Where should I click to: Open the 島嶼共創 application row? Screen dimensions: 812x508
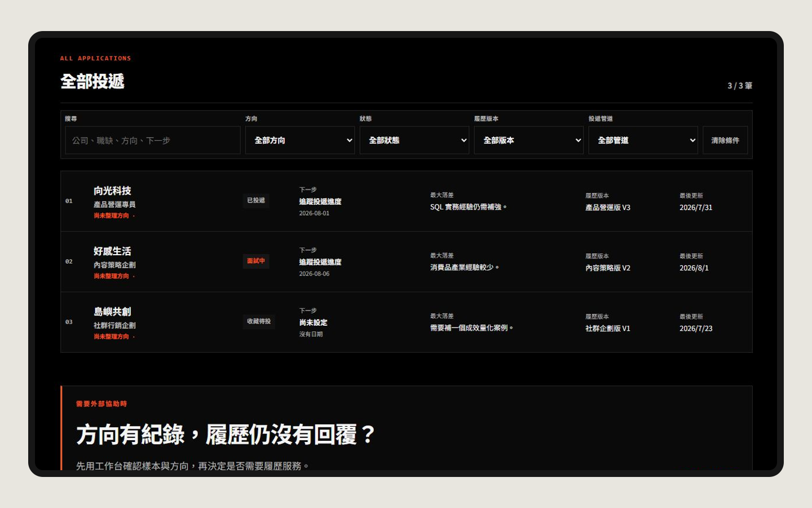pos(407,322)
